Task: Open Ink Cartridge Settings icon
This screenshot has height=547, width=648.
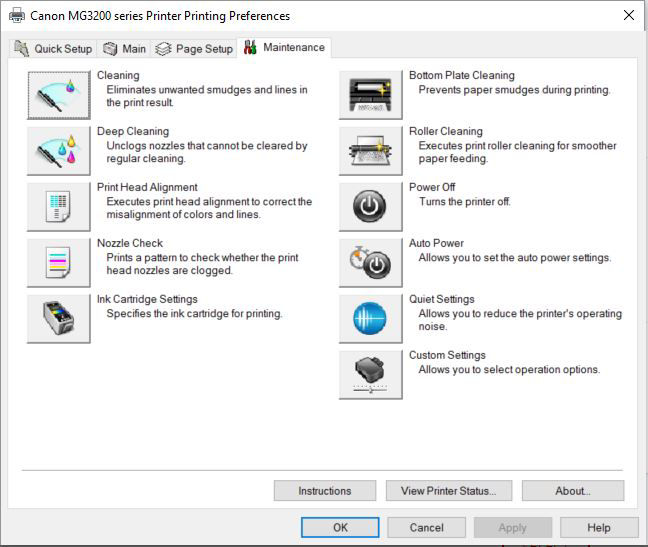Action: (58, 319)
